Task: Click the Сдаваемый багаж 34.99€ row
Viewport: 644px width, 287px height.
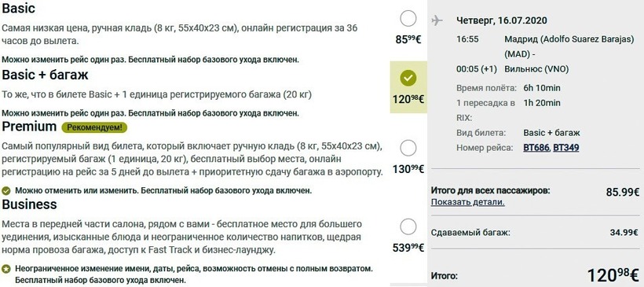Action: pos(535,233)
